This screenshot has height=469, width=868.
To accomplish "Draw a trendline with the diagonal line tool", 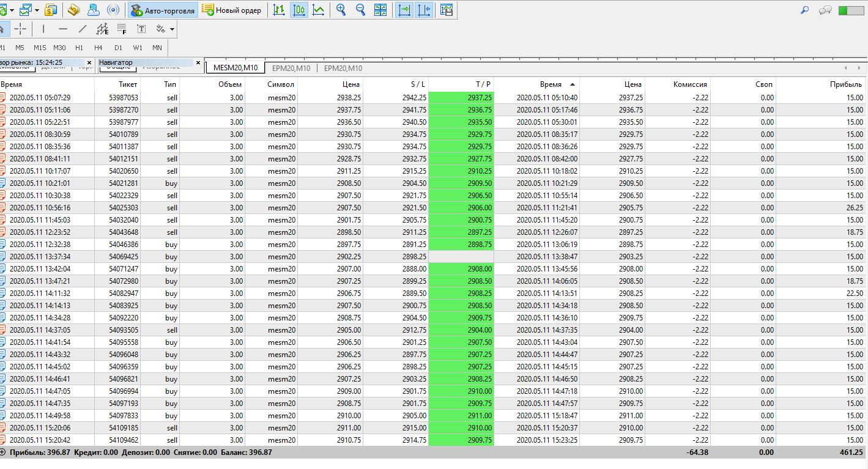I will [83, 29].
